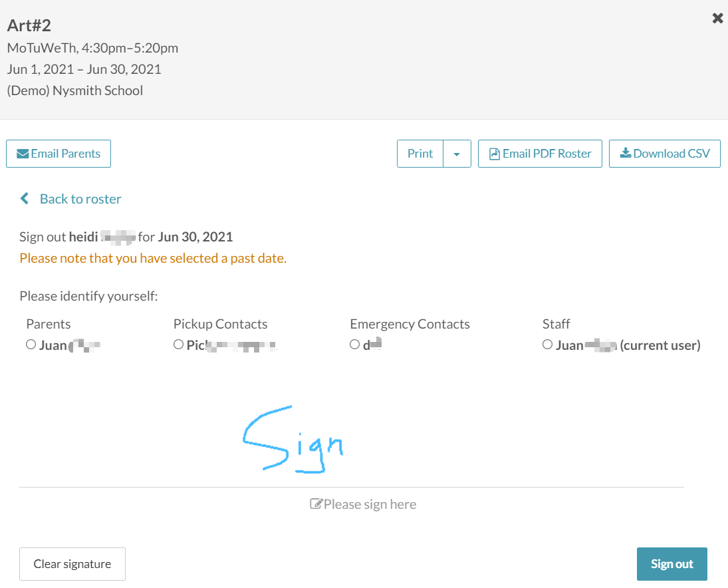The image size is (728, 588).
Task: Click the pencil edit icon by sign here
Action: pos(316,504)
